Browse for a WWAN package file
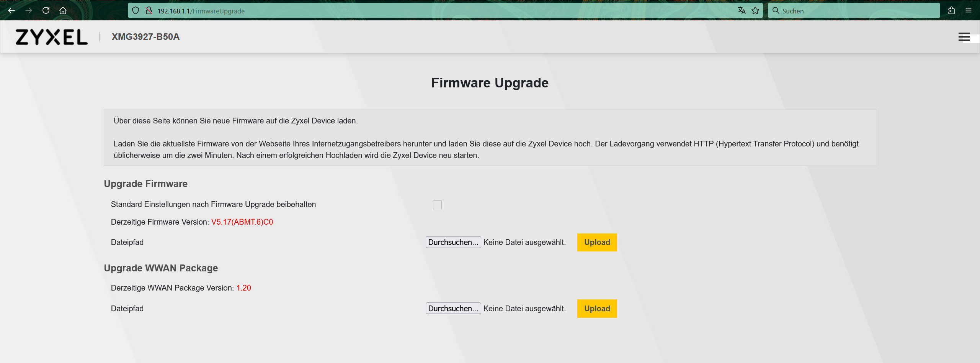980x363 pixels. [453, 309]
